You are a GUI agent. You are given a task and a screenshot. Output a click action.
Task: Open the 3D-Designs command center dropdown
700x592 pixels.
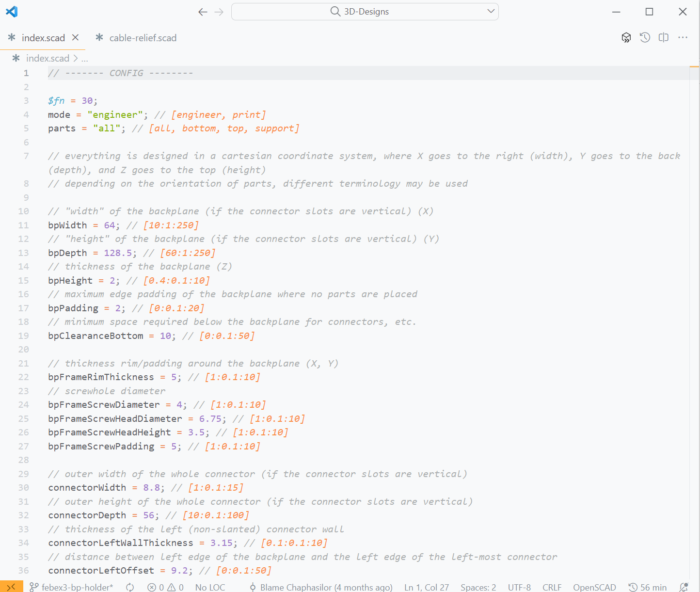click(491, 11)
